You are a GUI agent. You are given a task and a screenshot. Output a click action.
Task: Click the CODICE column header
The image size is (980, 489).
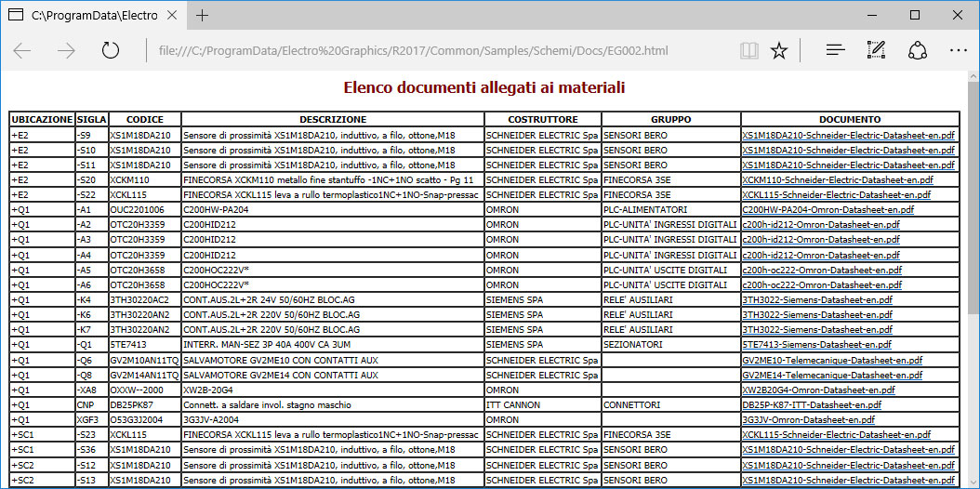coord(145,119)
